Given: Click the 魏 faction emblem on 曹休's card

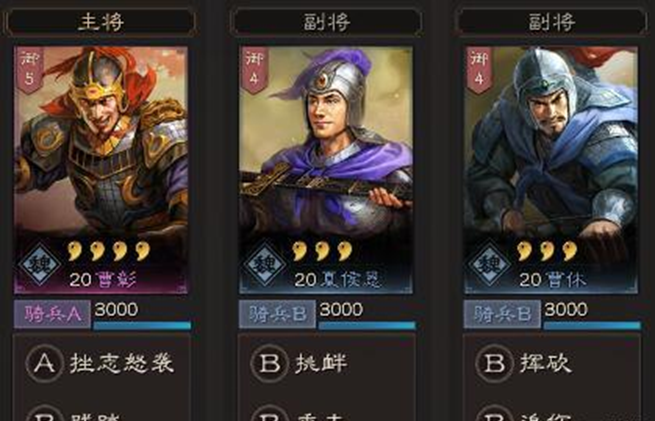Looking at the screenshot, I should [490, 264].
